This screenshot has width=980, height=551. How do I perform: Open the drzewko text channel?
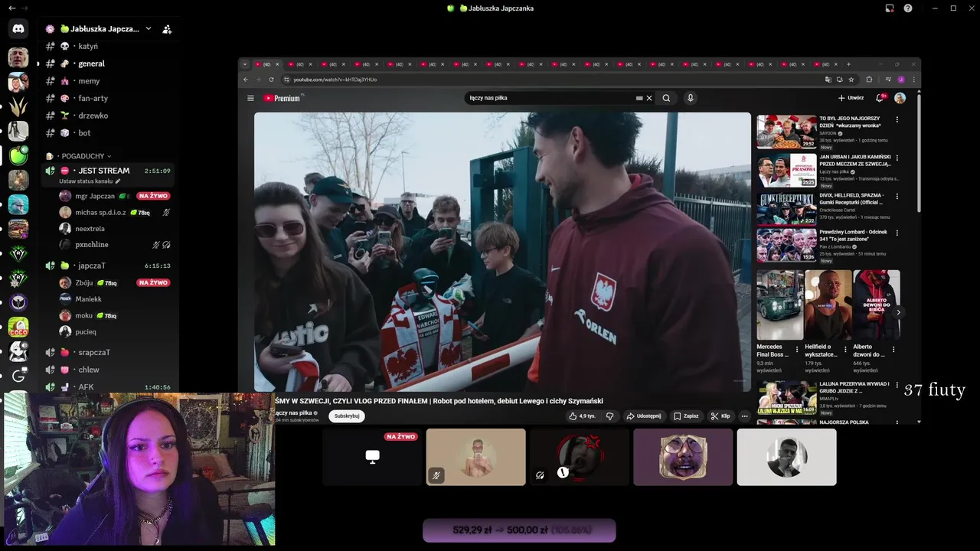(108, 116)
